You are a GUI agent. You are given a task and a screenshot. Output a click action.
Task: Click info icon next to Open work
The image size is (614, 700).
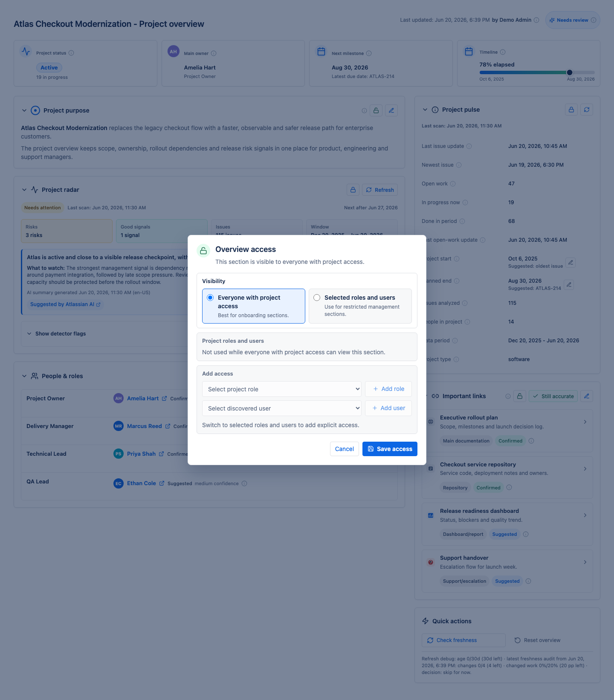tap(453, 184)
